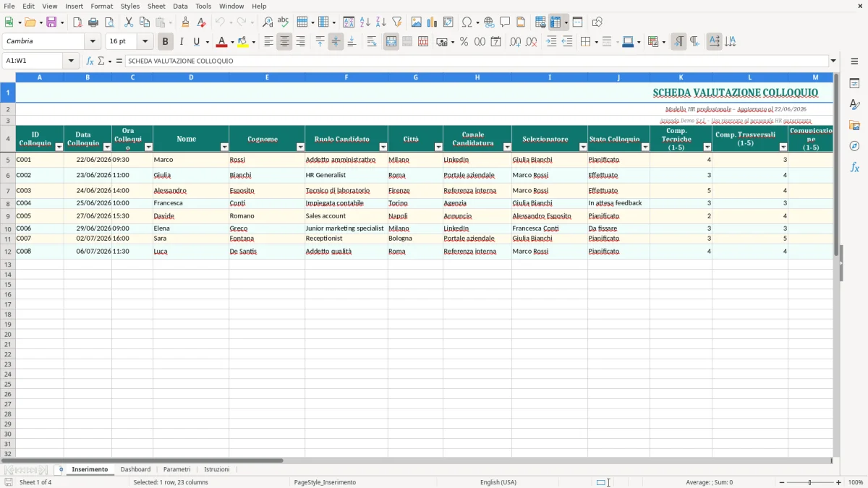Apply the red font color

222,42
